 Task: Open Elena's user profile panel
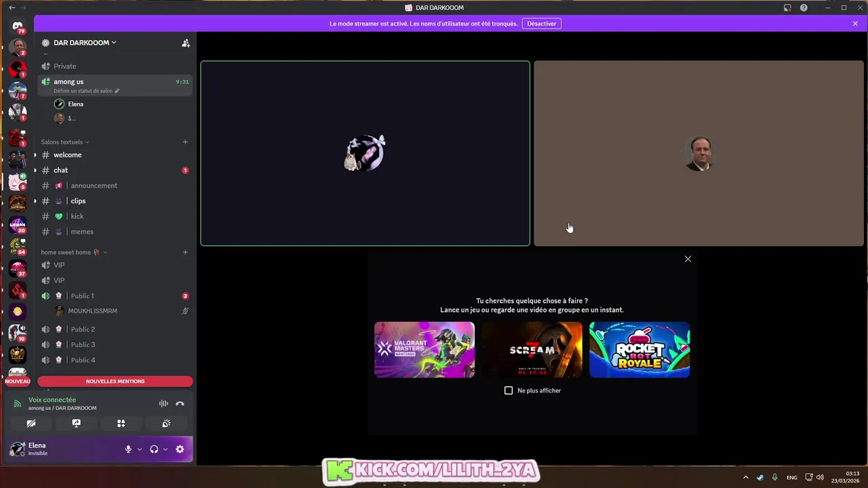64,449
